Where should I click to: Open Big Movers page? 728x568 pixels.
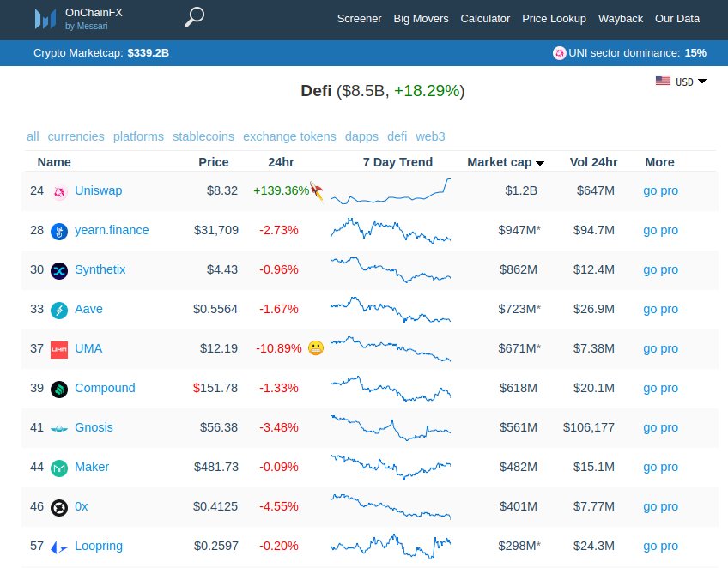(421, 19)
